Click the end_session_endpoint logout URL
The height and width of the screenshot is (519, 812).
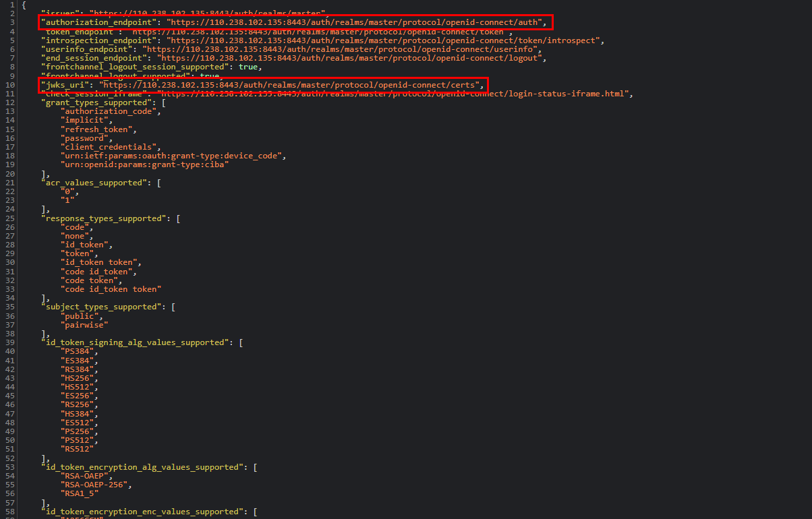[348, 58]
